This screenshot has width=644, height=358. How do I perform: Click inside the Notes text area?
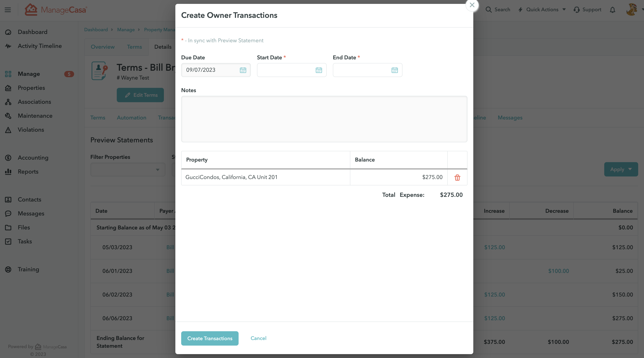324,119
